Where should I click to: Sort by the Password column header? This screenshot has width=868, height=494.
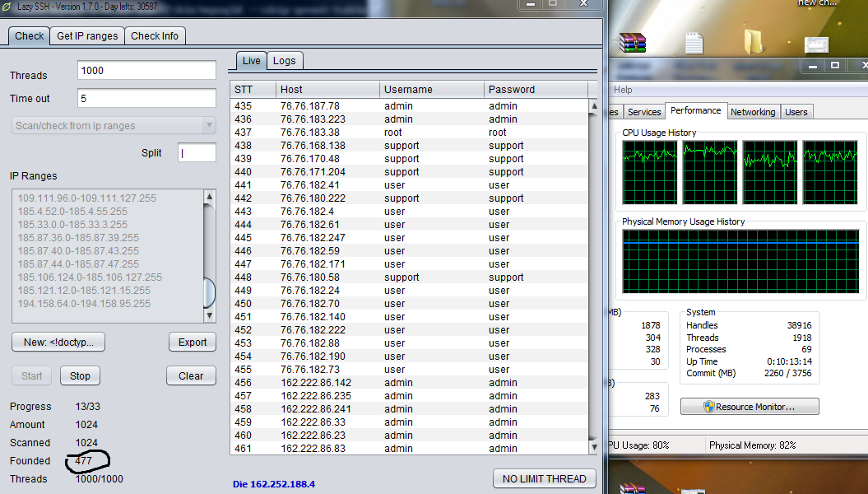coord(536,90)
